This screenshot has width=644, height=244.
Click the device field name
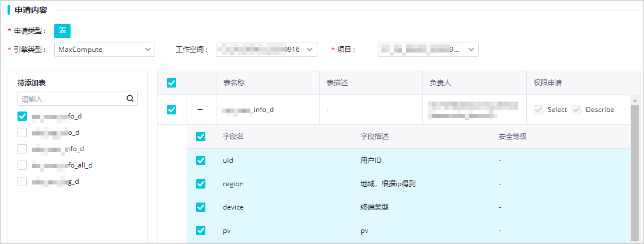pyautogui.click(x=233, y=207)
